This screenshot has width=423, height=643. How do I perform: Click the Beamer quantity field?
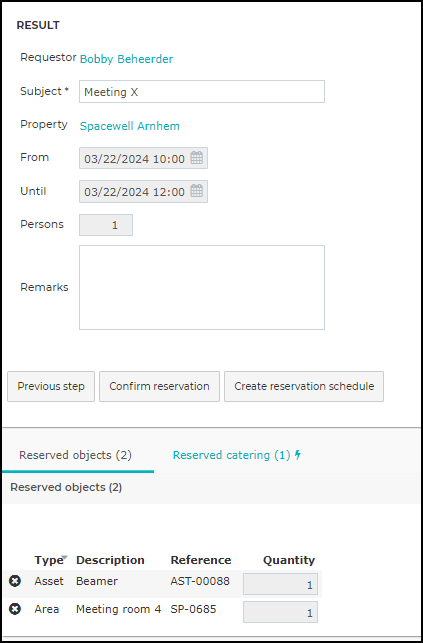pyautogui.click(x=280, y=584)
